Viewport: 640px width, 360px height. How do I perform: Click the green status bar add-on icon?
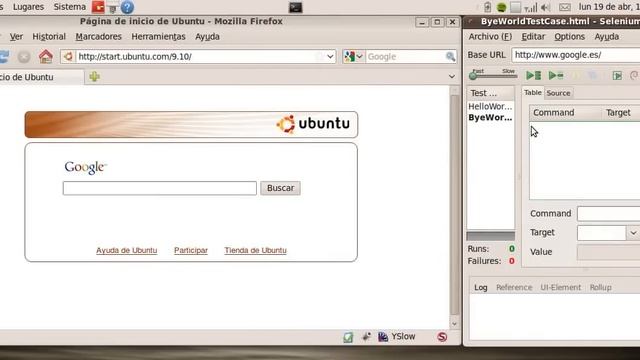point(348,337)
